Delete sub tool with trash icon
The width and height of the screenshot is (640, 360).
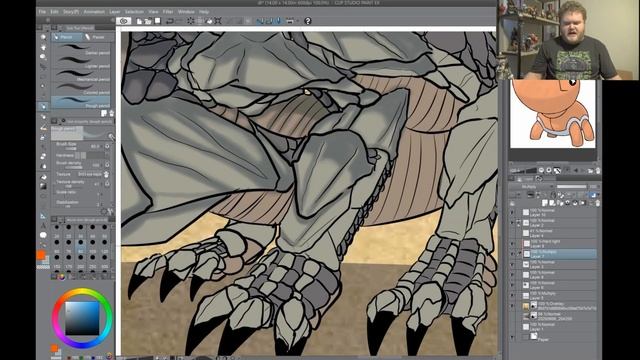[x=111, y=113]
